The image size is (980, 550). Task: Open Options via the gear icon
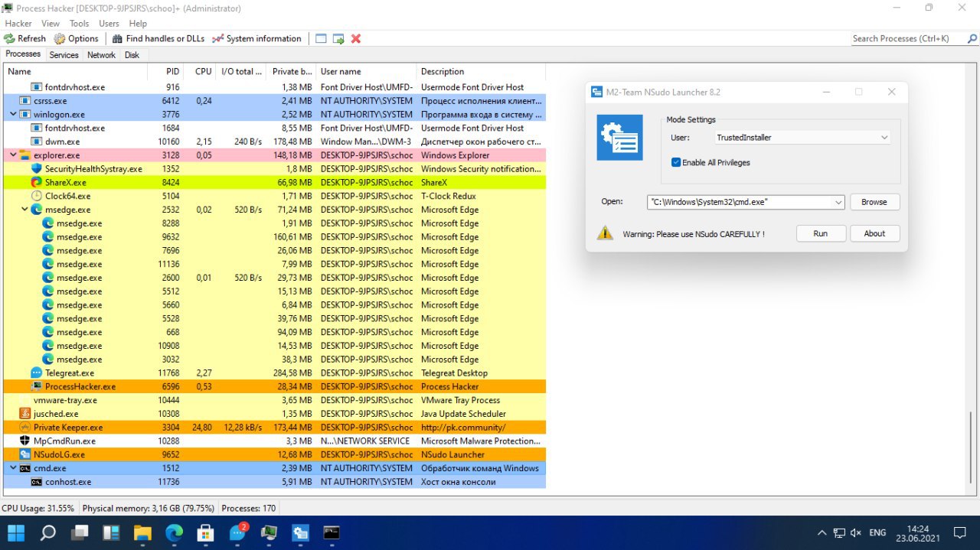pyautogui.click(x=60, y=38)
